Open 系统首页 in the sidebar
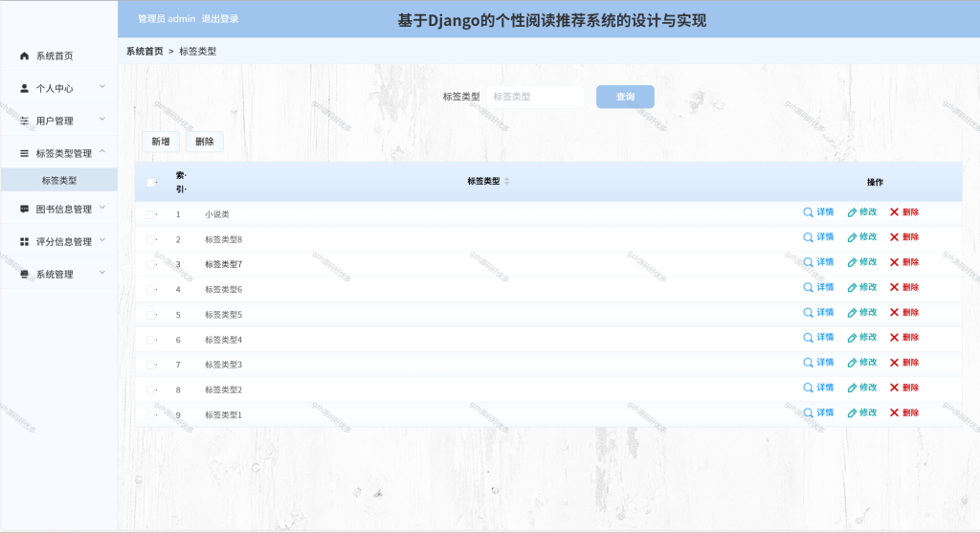 [58, 56]
